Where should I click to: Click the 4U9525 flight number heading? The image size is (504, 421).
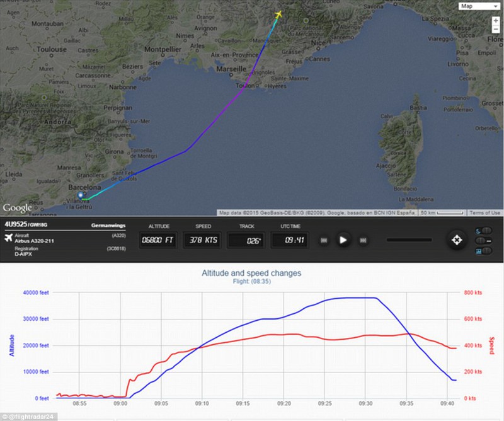click(15, 224)
